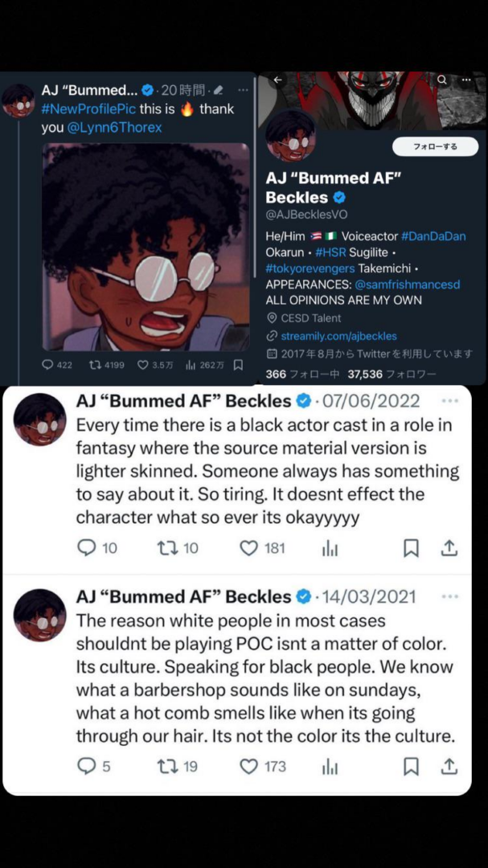Like the #NewProfilePic tweet with 3.5万 likes

[143, 365]
